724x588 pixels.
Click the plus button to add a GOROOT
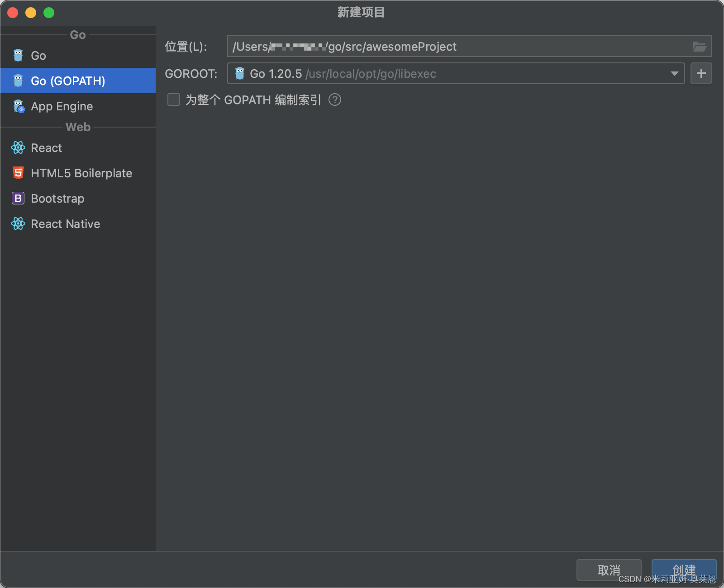tap(701, 73)
